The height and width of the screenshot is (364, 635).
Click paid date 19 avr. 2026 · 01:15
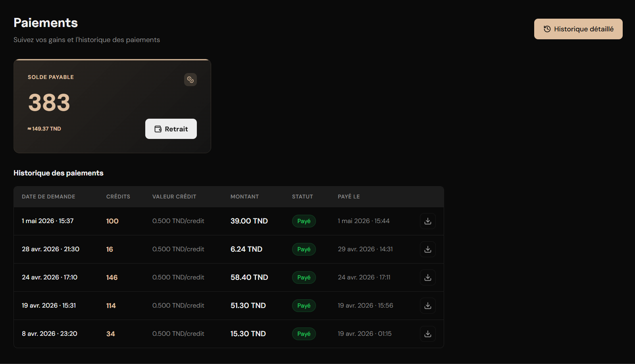click(x=365, y=334)
